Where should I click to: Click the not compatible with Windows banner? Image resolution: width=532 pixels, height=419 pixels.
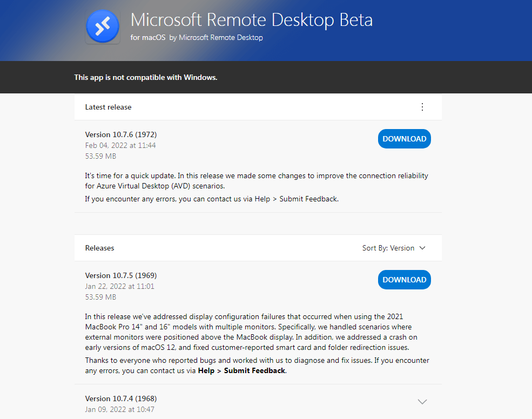click(x=146, y=77)
